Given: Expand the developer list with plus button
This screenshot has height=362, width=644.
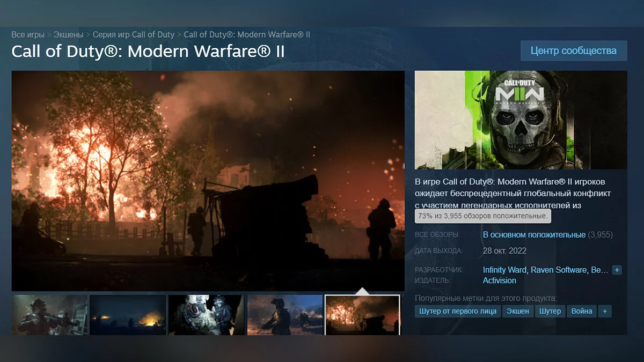Looking at the screenshot, I should pos(617,270).
